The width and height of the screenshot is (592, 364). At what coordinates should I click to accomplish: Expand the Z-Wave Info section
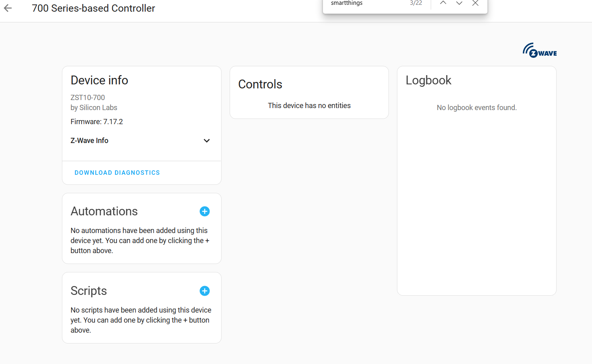[207, 141]
